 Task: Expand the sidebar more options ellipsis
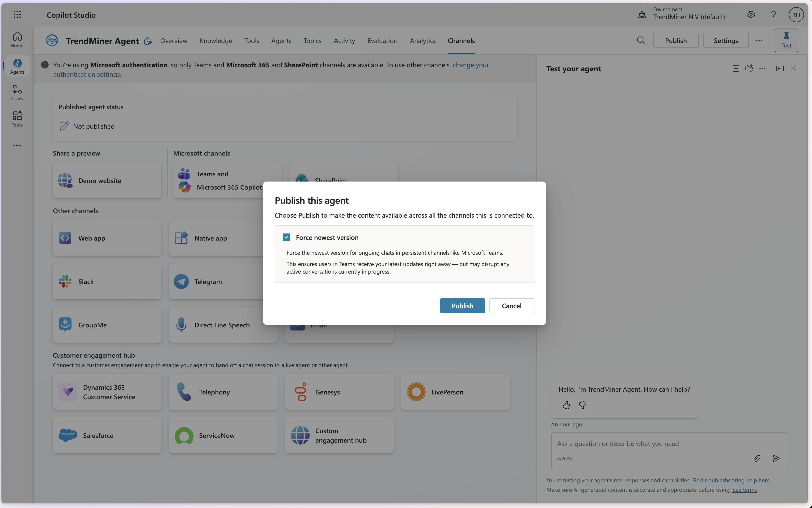(17, 145)
